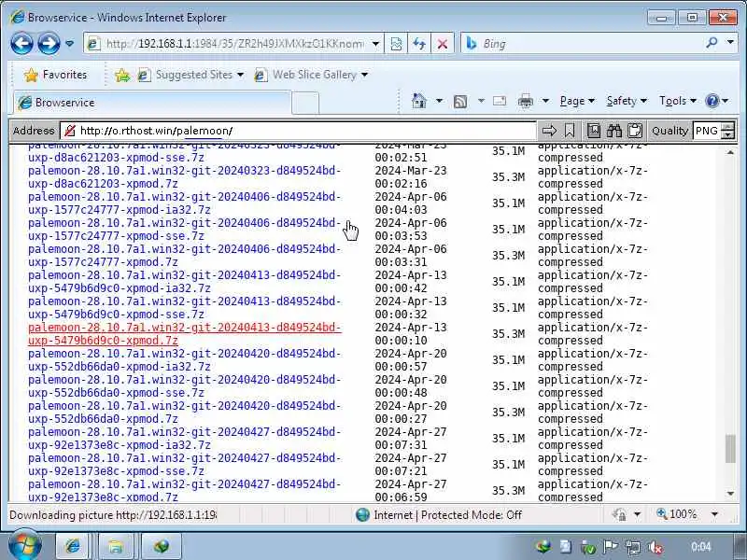The width and height of the screenshot is (747, 560).
Task: Open the Tools menu
Action: [x=678, y=101]
